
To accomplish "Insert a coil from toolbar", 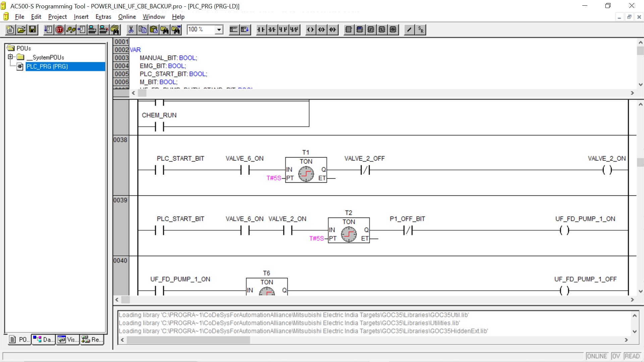I will pos(311,30).
